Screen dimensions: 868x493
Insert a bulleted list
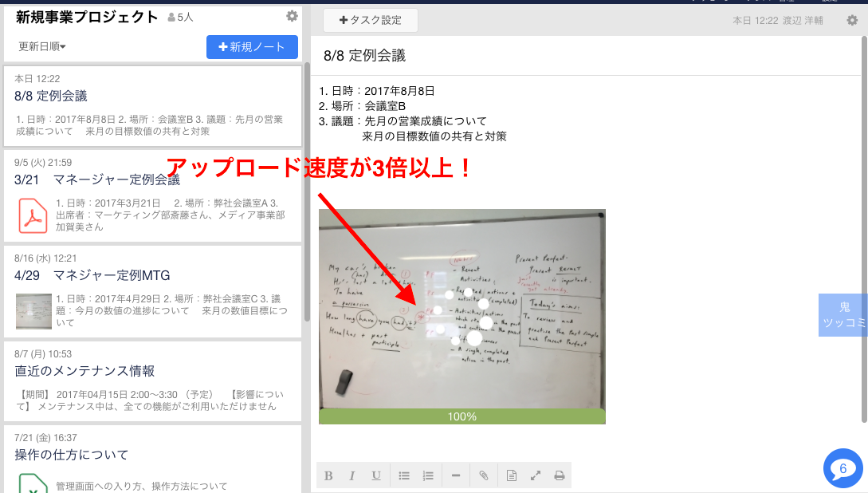(x=404, y=475)
